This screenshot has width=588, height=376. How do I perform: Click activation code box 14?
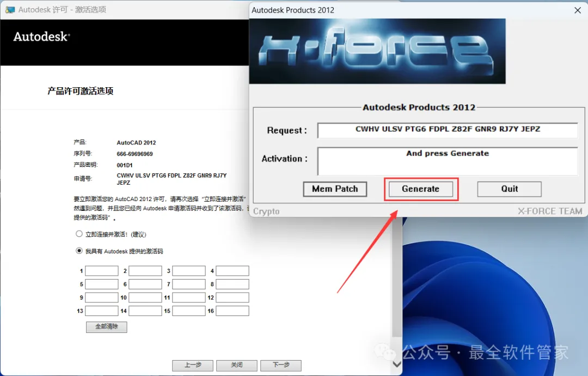coord(145,311)
